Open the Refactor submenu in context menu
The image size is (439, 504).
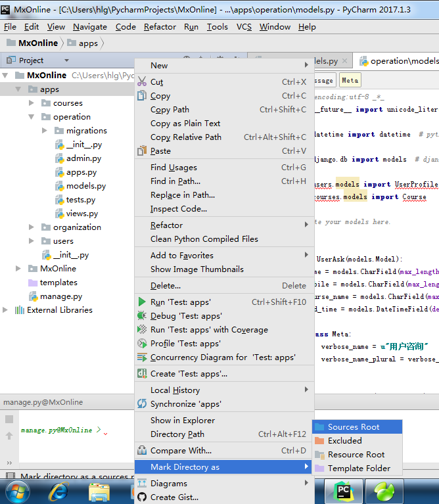click(224, 225)
